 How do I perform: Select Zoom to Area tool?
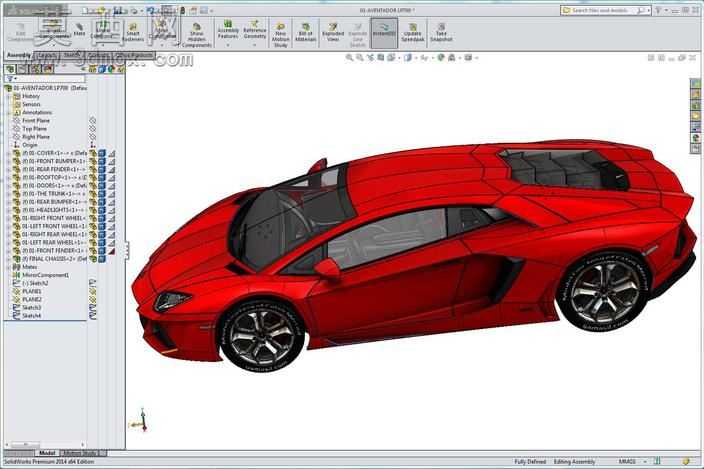360,57
